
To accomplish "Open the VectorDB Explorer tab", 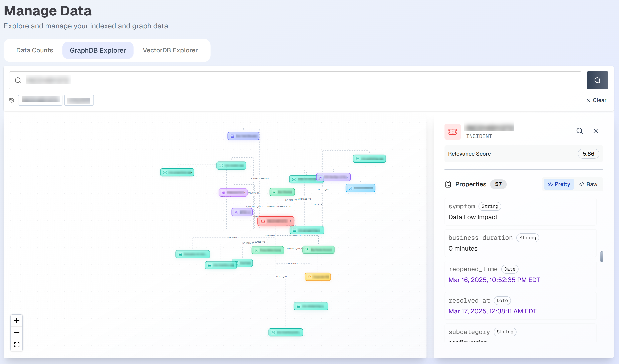I will coord(170,50).
